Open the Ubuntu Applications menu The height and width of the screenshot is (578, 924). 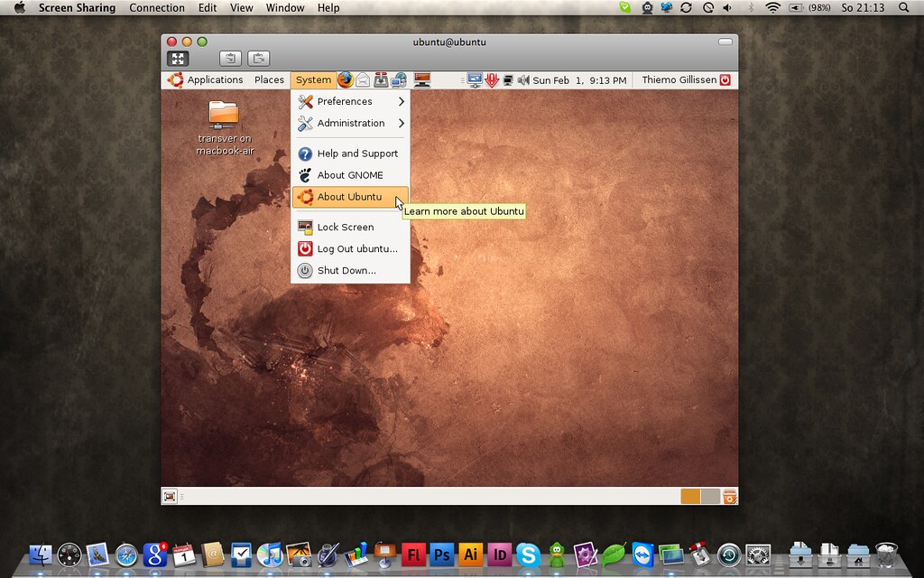tap(205, 79)
